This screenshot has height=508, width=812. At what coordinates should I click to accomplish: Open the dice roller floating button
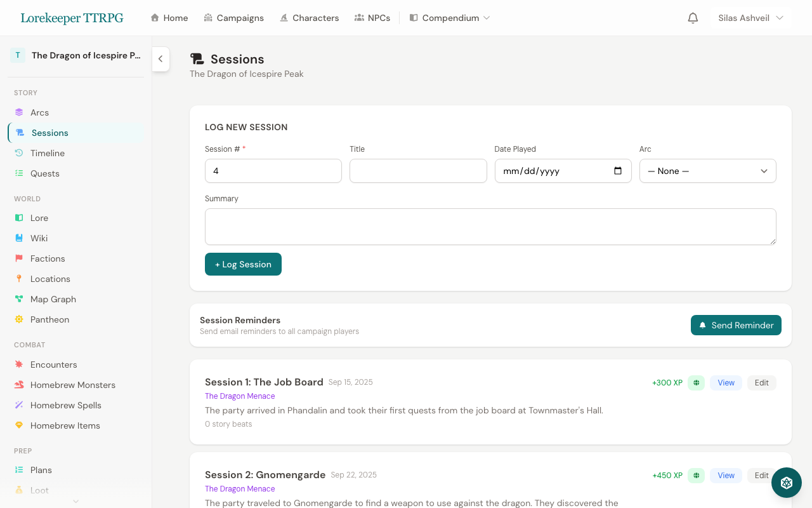786,483
